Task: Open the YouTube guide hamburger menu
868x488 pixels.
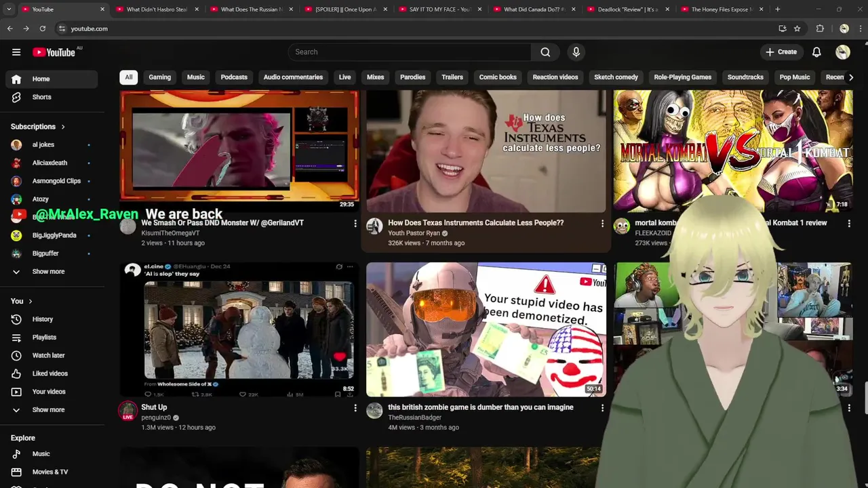Action: [16, 52]
